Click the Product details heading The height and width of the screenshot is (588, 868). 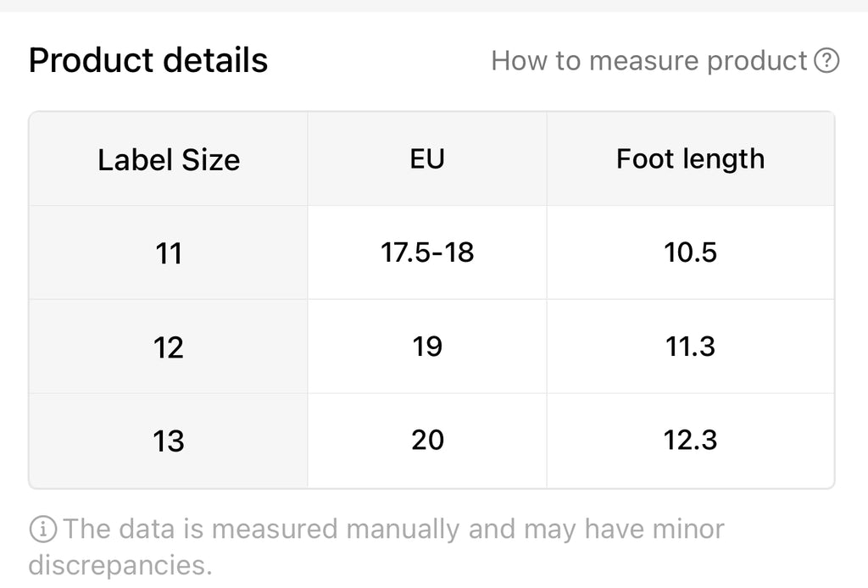click(x=148, y=60)
